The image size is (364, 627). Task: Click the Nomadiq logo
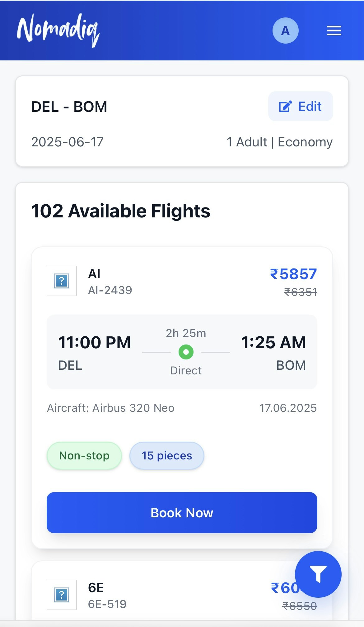pyautogui.click(x=58, y=31)
